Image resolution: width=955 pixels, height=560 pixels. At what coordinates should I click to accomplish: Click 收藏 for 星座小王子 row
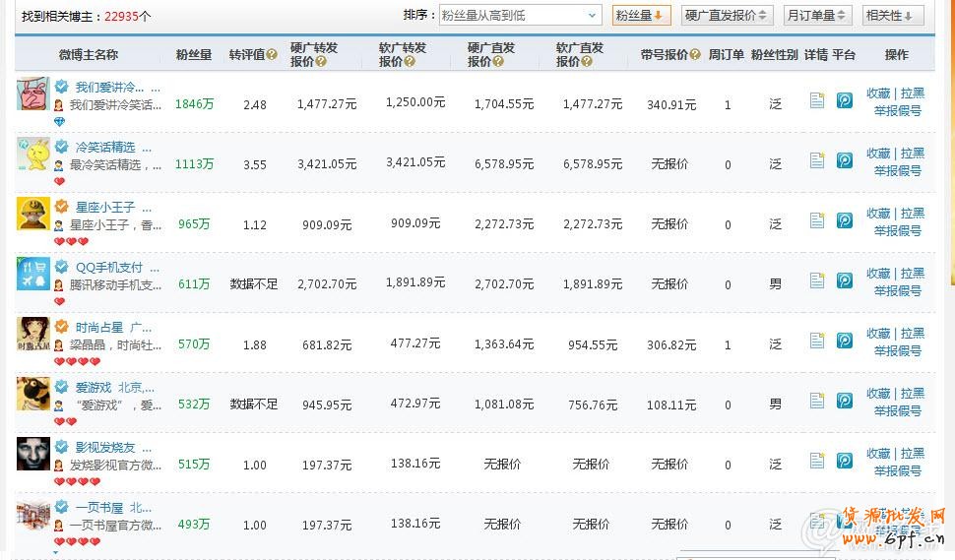878,214
